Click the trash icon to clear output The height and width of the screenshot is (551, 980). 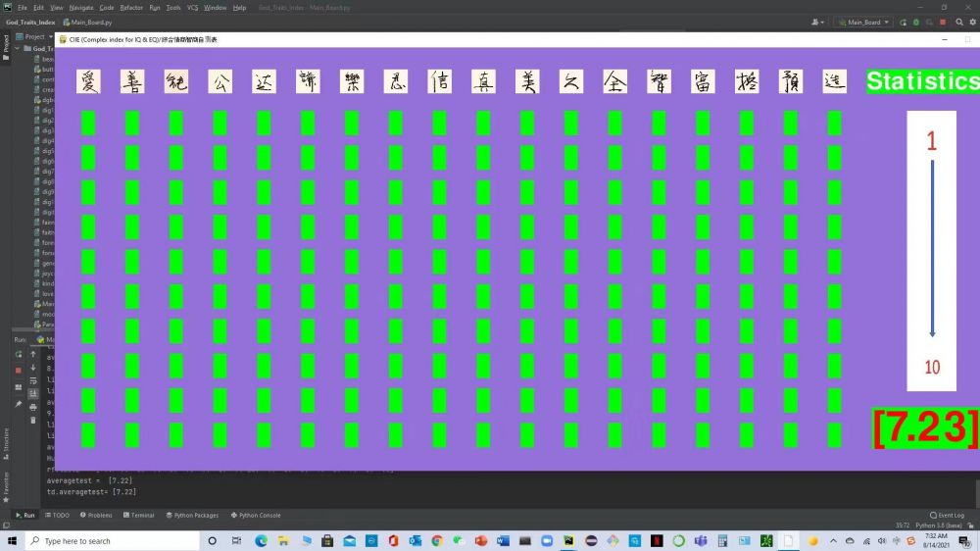click(x=33, y=420)
